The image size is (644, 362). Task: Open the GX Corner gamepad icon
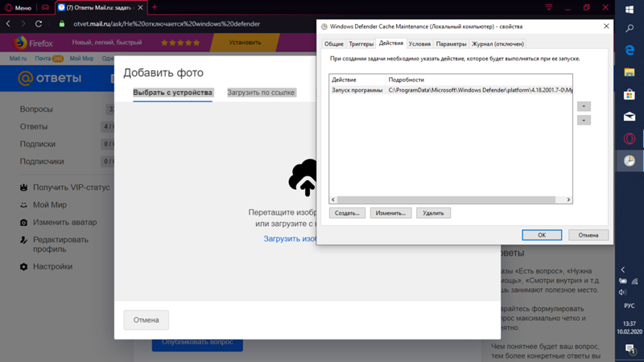point(45,7)
